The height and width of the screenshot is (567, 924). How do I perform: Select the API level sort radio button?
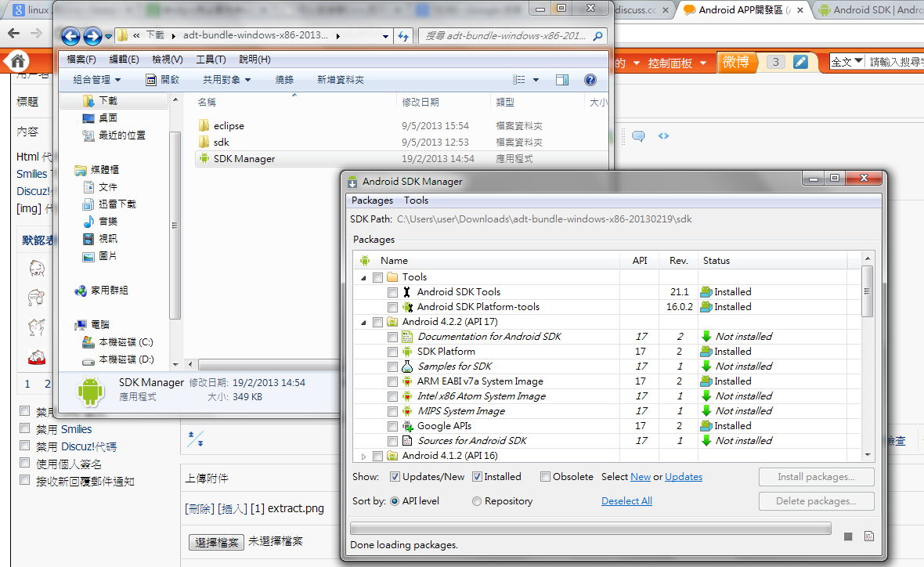[x=395, y=501]
